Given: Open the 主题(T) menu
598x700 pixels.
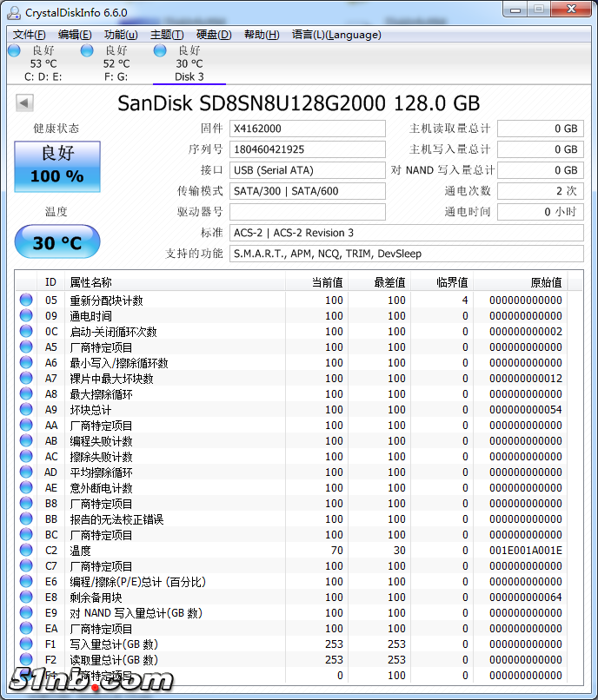Looking at the screenshot, I should [x=167, y=35].
